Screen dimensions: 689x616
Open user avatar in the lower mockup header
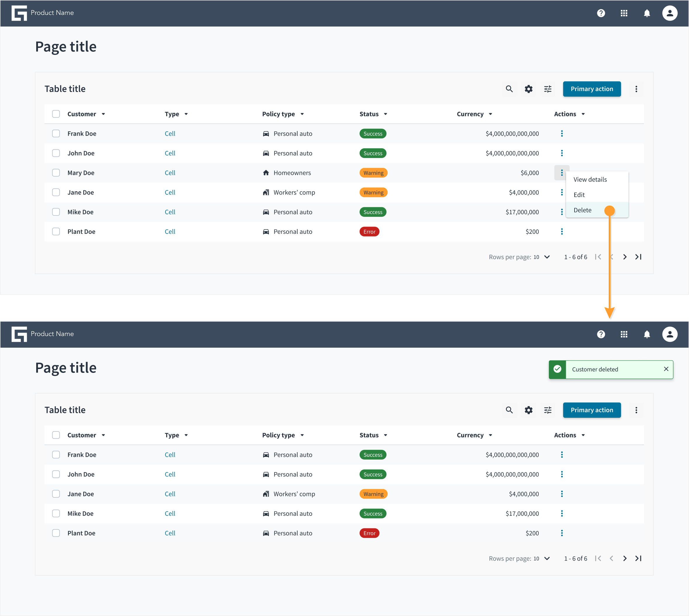[670, 334]
